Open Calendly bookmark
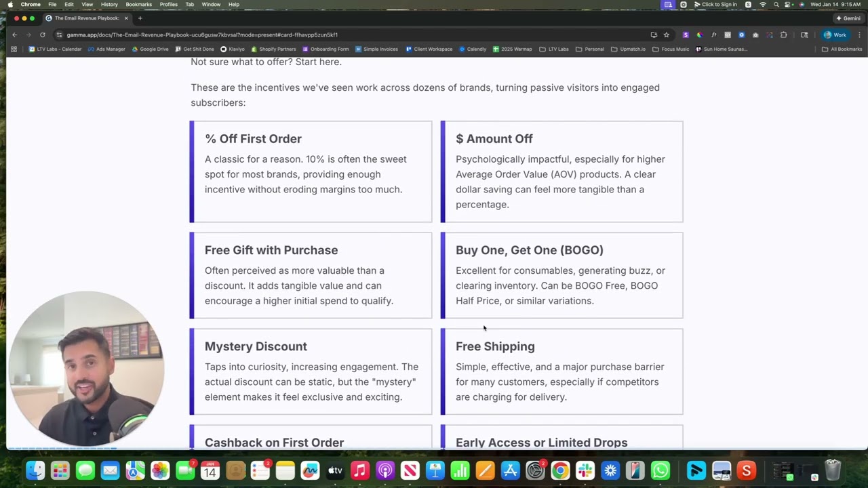This screenshot has width=868, height=488. point(473,49)
